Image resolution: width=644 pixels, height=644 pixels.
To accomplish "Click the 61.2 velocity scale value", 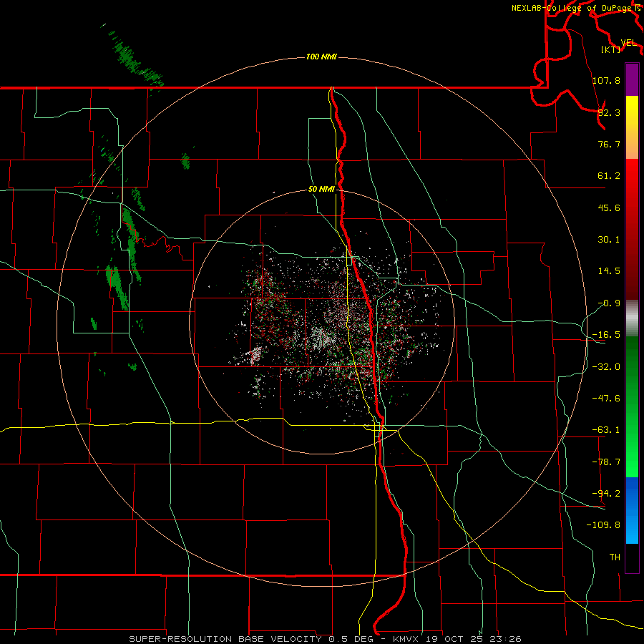I will (x=609, y=176).
